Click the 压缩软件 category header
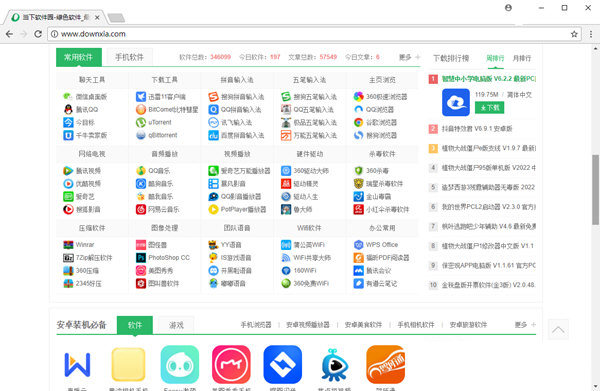This screenshot has width=600, height=391. click(92, 228)
